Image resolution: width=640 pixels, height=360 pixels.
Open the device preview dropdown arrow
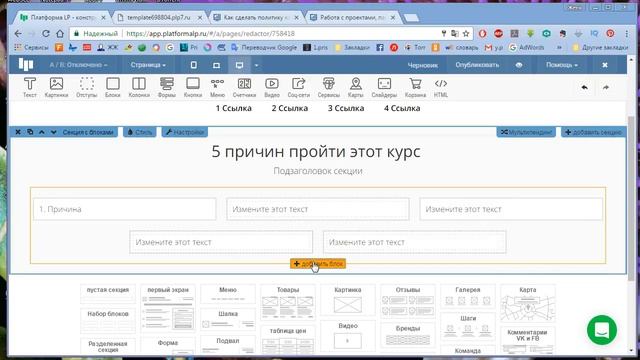tap(256, 65)
